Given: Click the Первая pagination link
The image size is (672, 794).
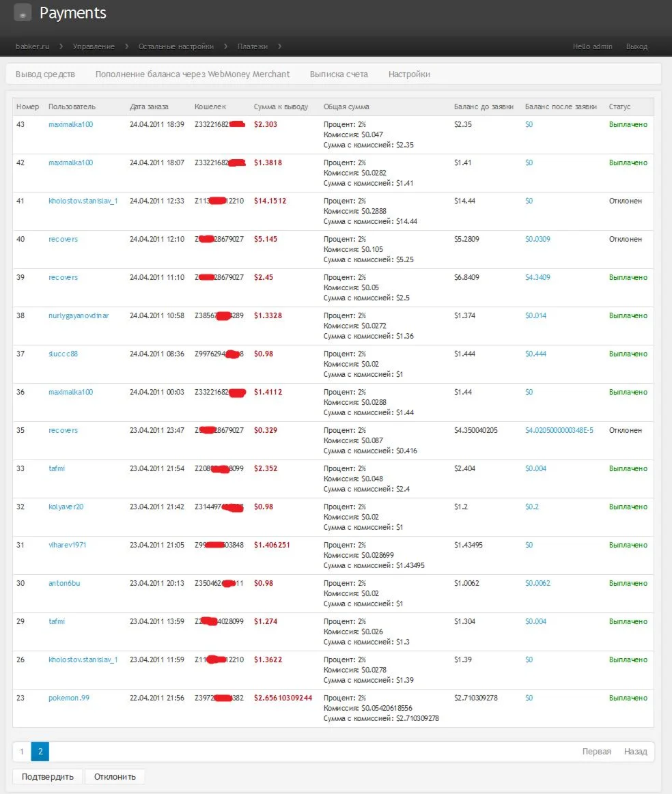Looking at the screenshot, I should coord(597,752).
